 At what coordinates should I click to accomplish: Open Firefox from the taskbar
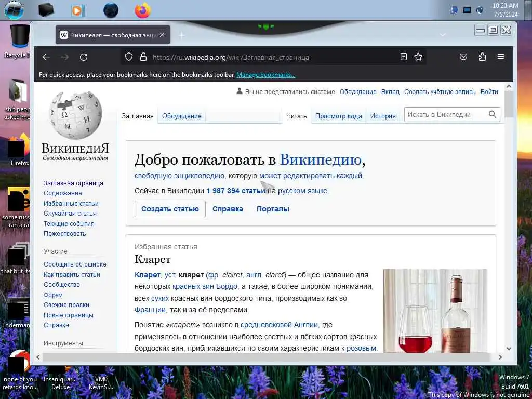[x=142, y=10]
